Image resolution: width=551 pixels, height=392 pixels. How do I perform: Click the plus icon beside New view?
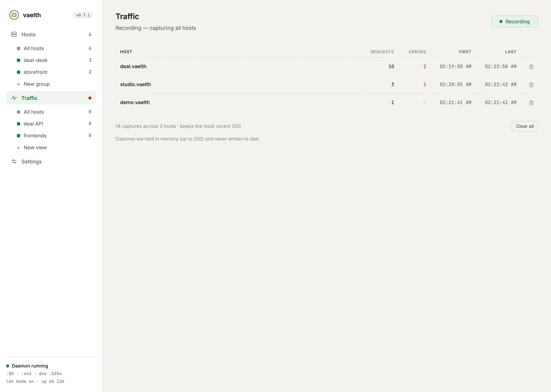pyautogui.click(x=18, y=148)
